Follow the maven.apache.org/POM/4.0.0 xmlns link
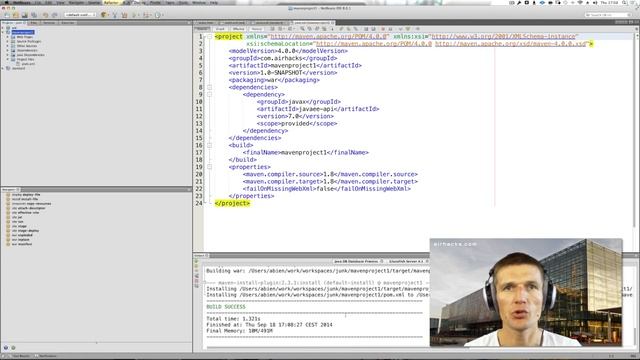Viewport: 640px width, 360px height. (x=329, y=36)
